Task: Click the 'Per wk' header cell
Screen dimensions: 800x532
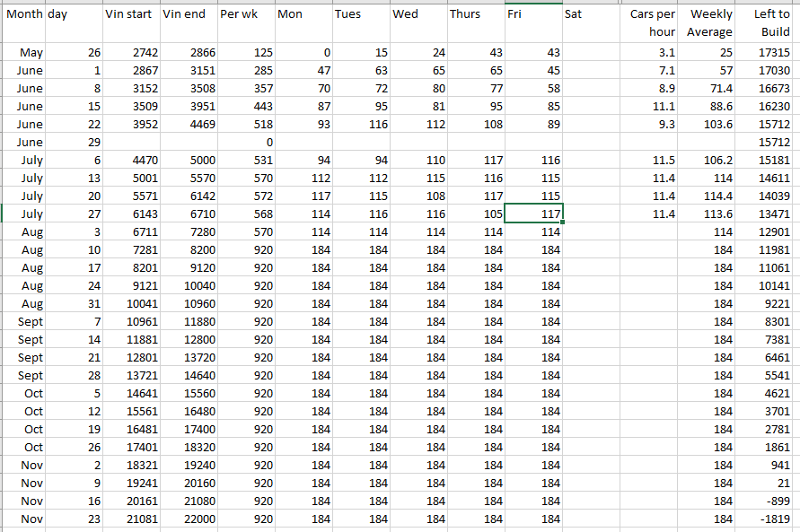Action: click(x=246, y=14)
